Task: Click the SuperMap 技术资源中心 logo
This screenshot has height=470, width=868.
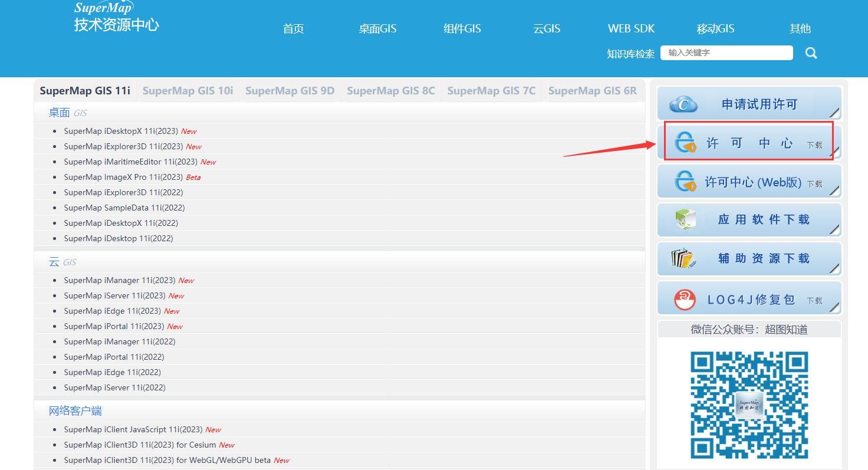Action: (116, 17)
